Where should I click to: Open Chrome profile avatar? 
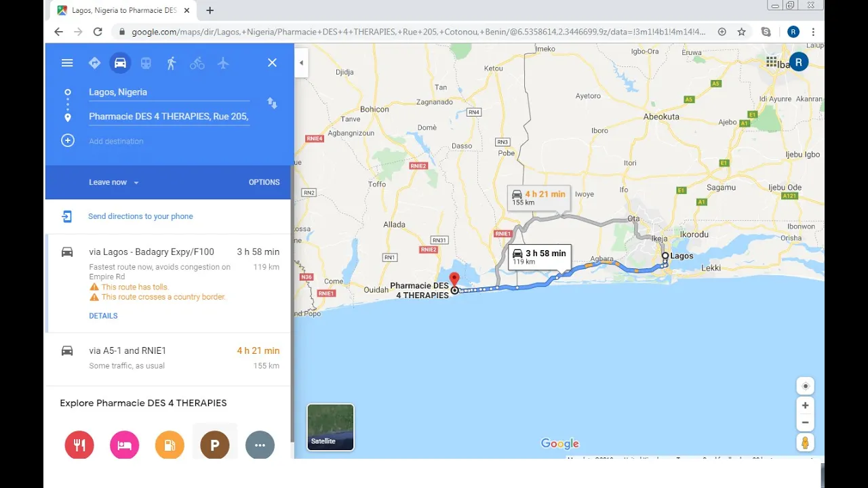(x=793, y=32)
